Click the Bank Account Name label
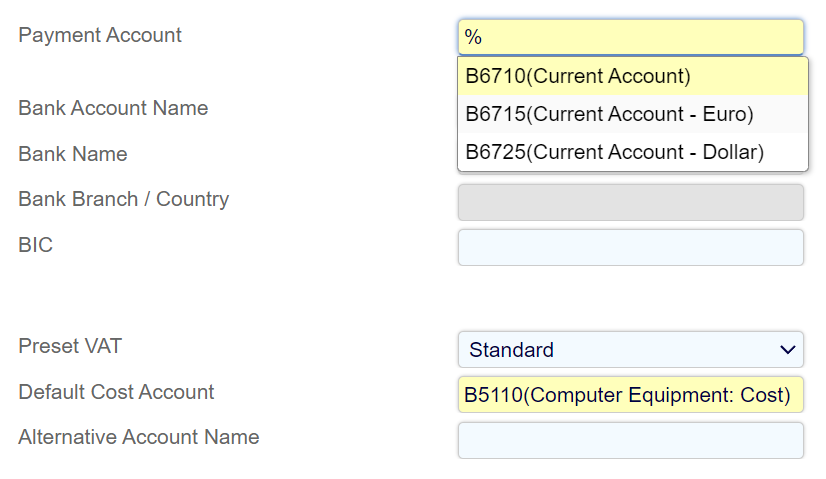826x479 pixels. tap(113, 108)
